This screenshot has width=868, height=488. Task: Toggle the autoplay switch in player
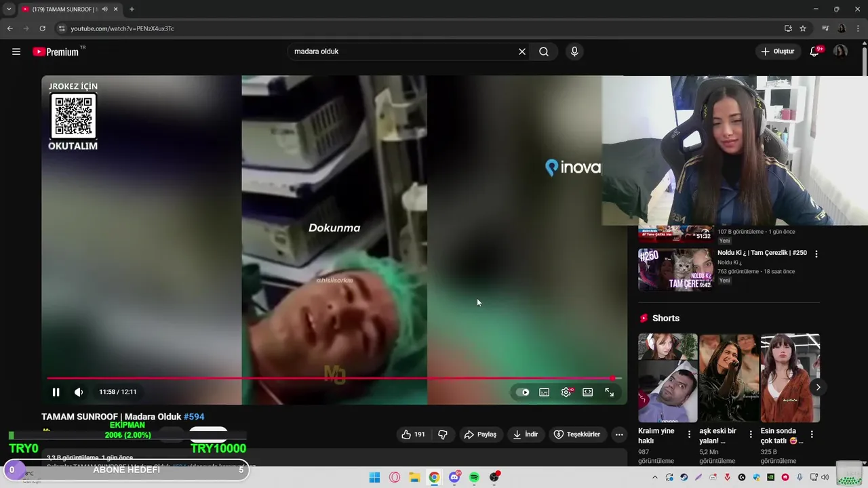pos(523,392)
